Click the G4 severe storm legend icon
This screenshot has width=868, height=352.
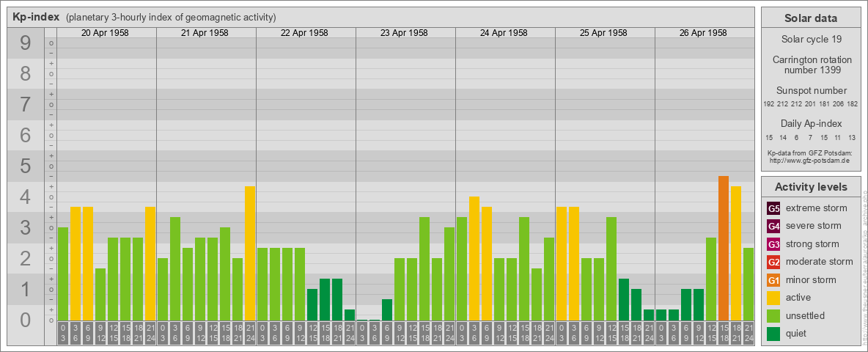pos(773,227)
